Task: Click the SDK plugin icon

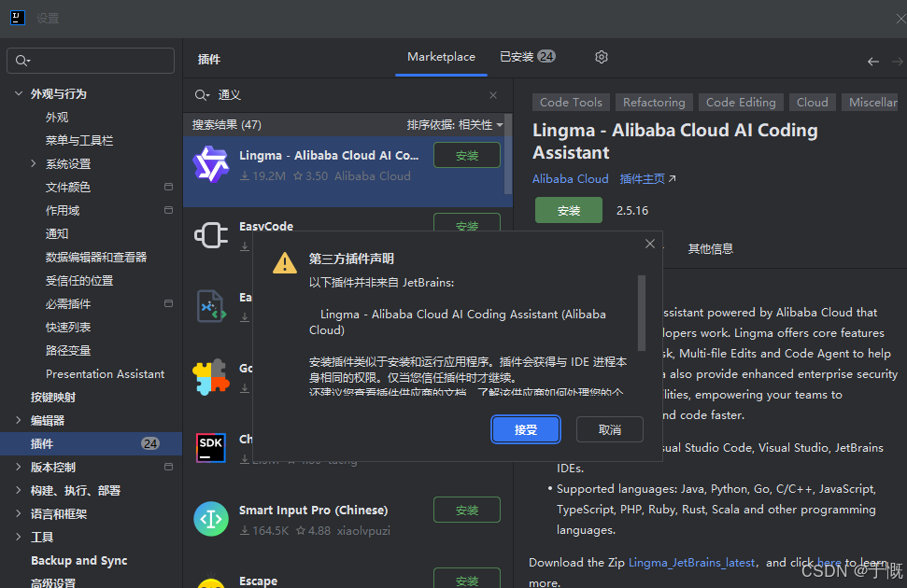Action: point(211,447)
